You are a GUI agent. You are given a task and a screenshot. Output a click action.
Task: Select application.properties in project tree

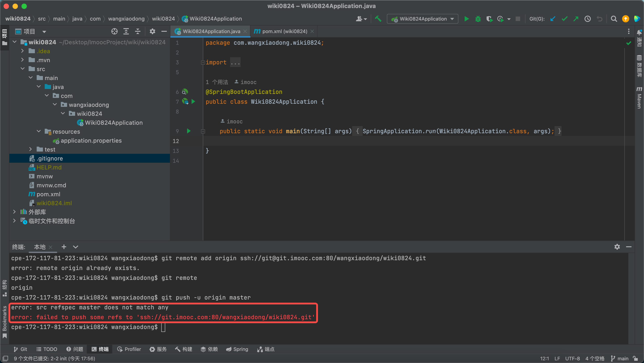(x=91, y=140)
